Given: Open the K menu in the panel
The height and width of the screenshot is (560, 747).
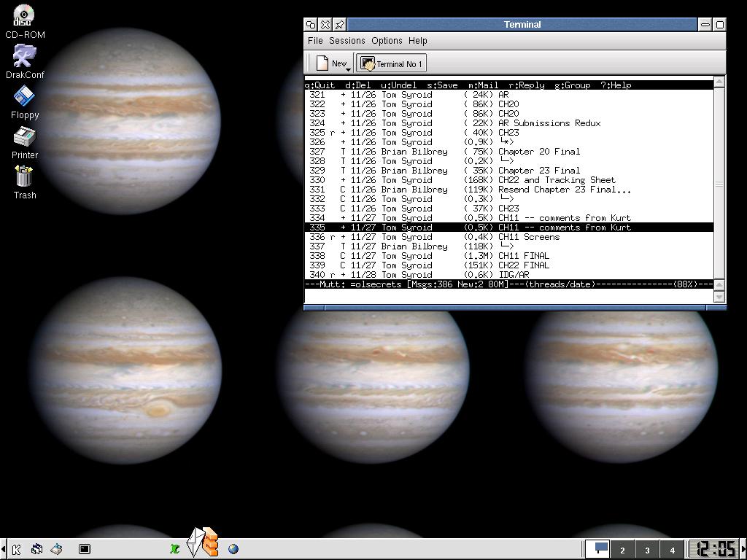Looking at the screenshot, I should (x=16, y=549).
